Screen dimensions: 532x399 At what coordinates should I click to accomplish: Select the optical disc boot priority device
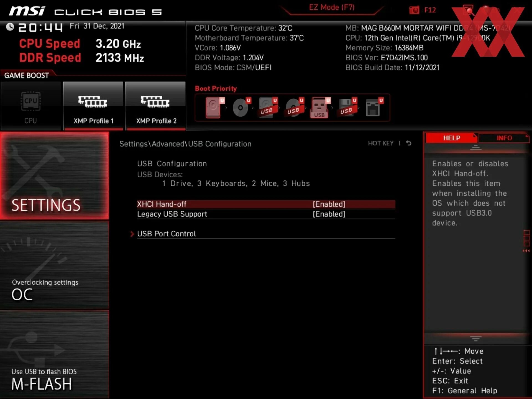pos(242,108)
